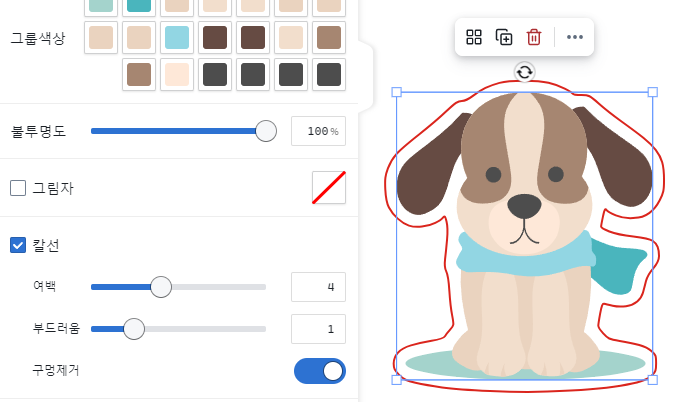Delete the selected object with red trash icon

pyautogui.click(x=534, y=37)
